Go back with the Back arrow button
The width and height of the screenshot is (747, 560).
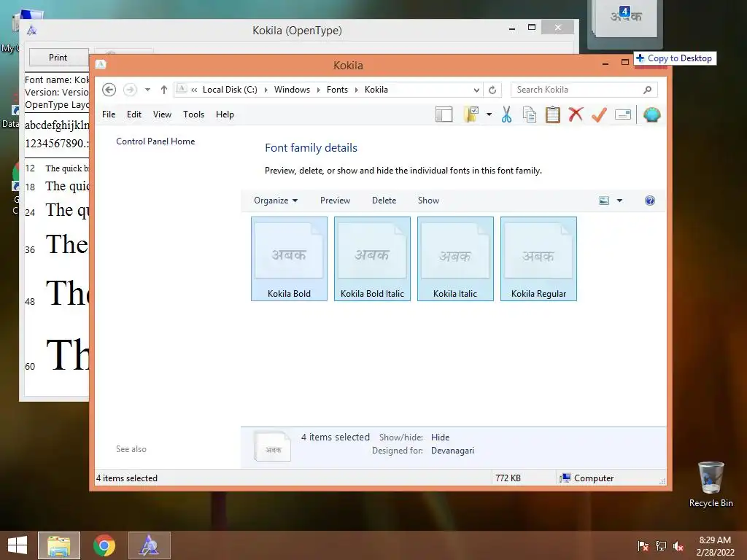pyautogui.click(x=109, y=90)
